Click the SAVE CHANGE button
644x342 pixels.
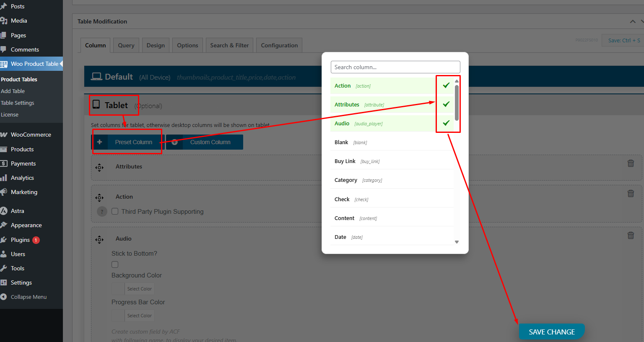click(552, 332)
